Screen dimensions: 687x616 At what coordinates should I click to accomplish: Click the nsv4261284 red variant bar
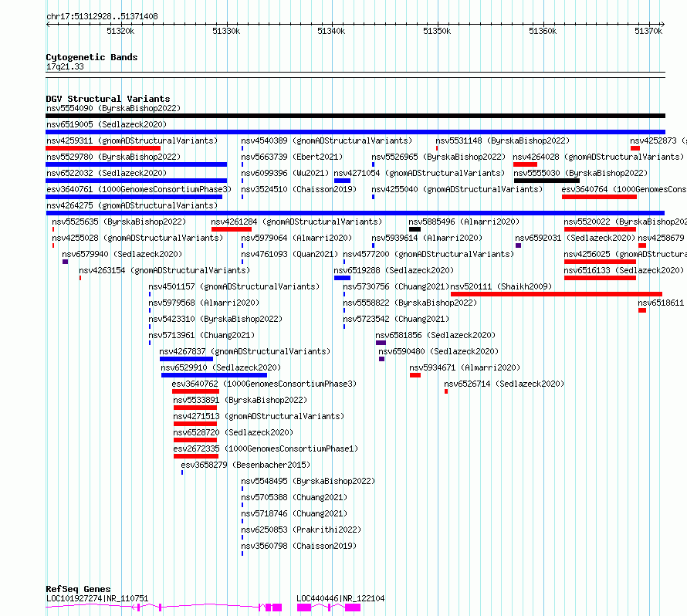[232, 229]
